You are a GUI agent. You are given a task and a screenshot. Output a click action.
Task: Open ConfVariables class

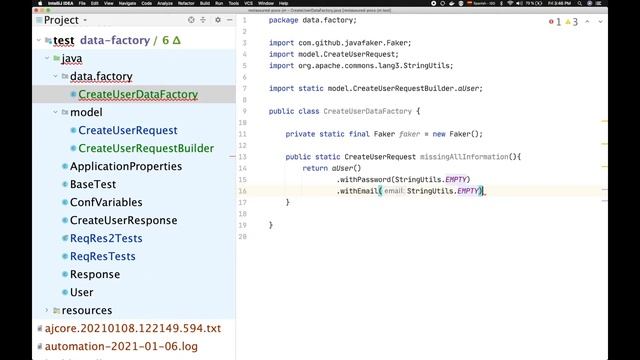(106, 202)
